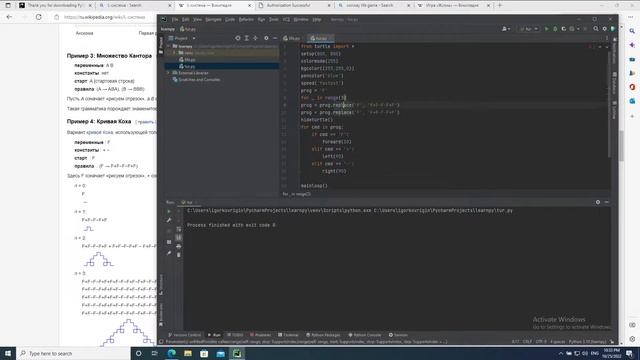
Task: Open PyCharm IDE settings gear in top toolbar
Action: (604, 29)
